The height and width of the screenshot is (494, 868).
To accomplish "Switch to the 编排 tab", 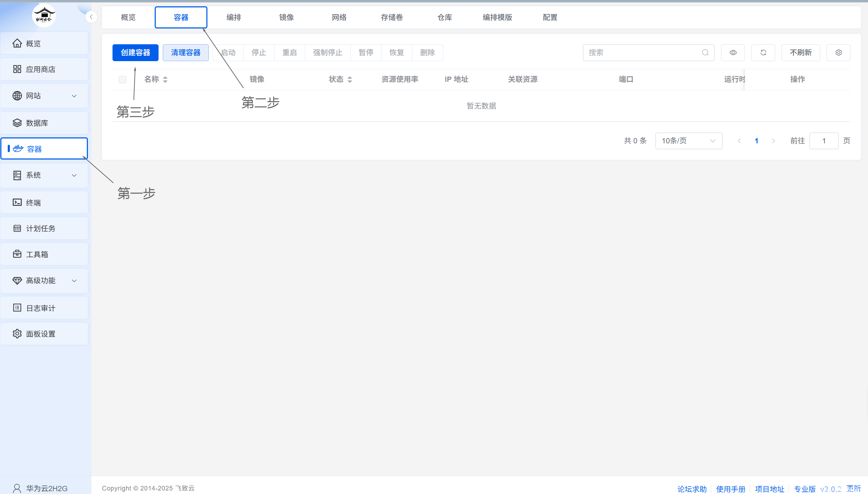I will (234, 17).
